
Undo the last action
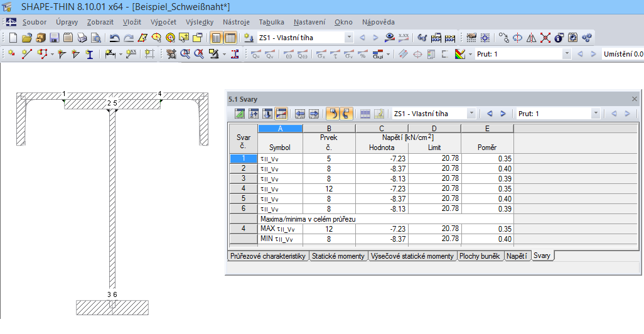coord(115,38)
